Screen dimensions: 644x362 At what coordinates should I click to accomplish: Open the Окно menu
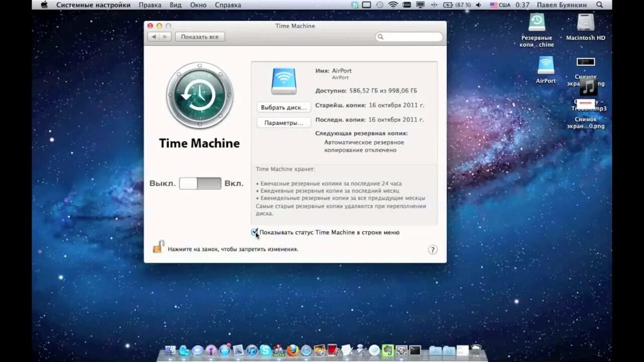click(198, 5)
